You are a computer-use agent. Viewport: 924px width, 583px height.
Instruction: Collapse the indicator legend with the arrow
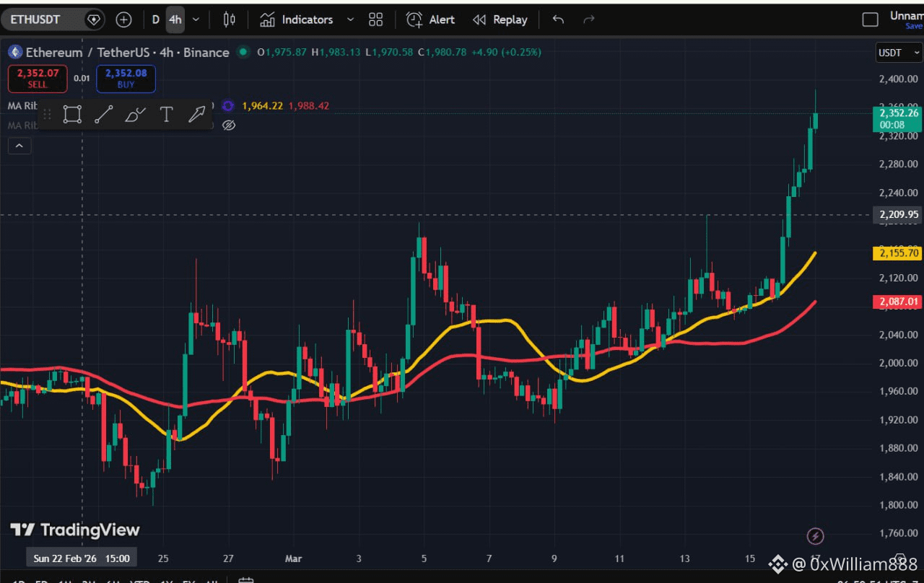(19, 146)
